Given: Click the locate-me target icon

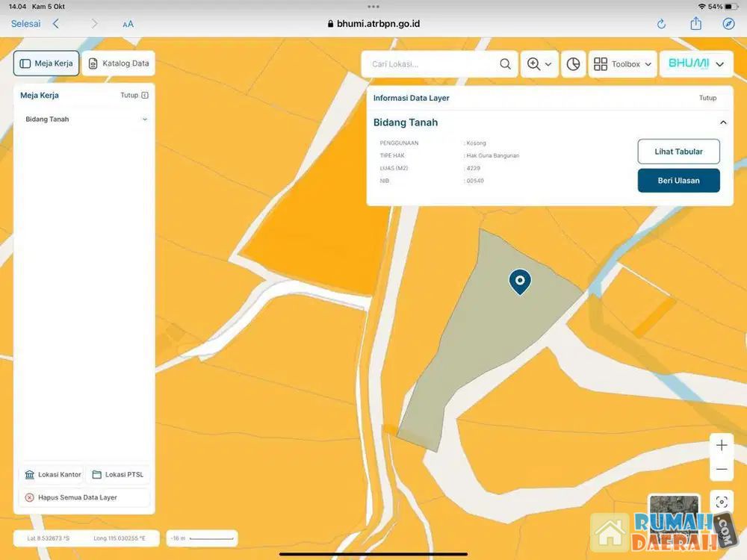Looking at the screenshot, I should coord(722,502).
